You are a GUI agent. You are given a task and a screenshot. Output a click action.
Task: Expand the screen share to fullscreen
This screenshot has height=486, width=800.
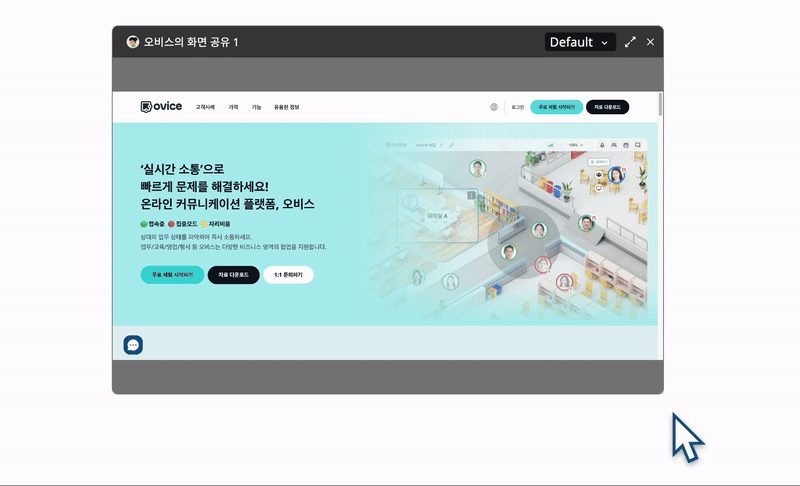pyautogui.click(x=631, y=42)
